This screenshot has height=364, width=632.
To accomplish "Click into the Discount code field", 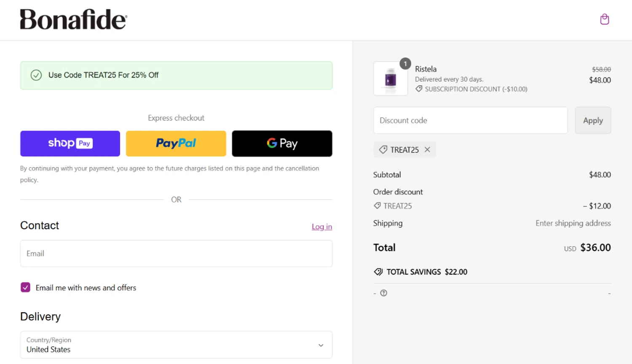I will coord(470,120).
